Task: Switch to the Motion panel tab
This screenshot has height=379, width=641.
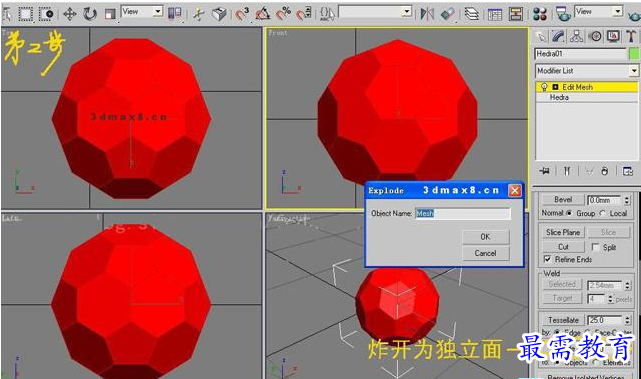Action: [x=595, y=37]
